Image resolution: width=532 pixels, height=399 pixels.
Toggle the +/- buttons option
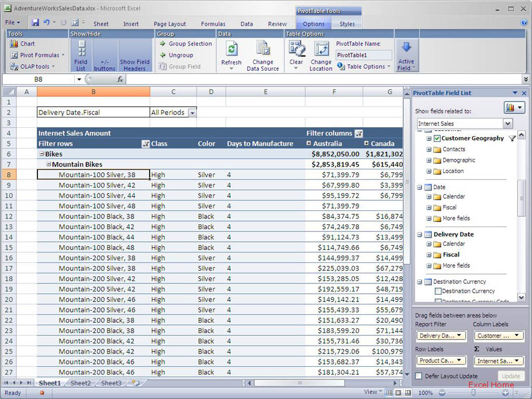point(105,55)
